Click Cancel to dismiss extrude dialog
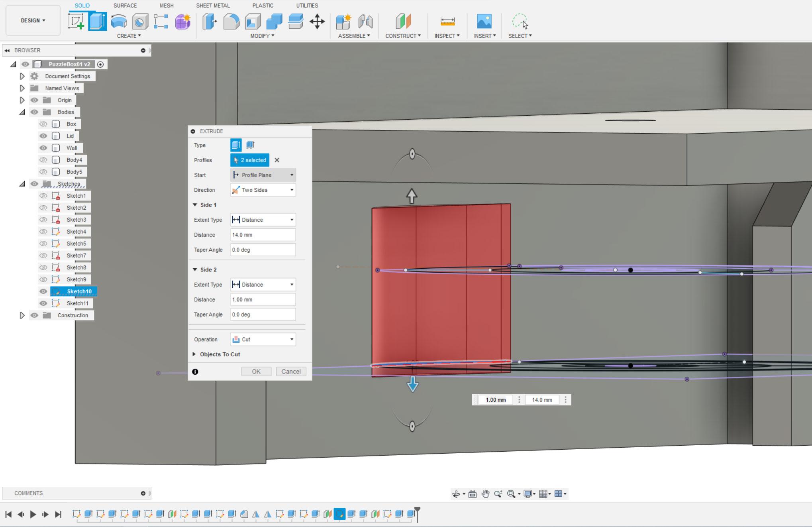Image resolution: width=812 pixels, height=527 pixels. click(290, 371)
